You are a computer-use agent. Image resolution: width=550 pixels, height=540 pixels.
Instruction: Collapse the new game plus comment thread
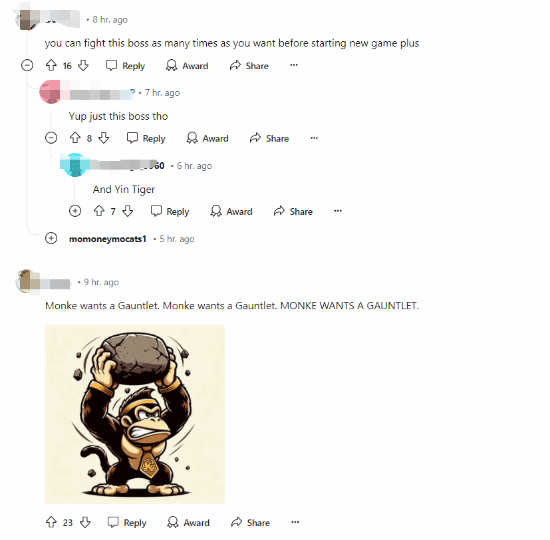pos(27,65)
